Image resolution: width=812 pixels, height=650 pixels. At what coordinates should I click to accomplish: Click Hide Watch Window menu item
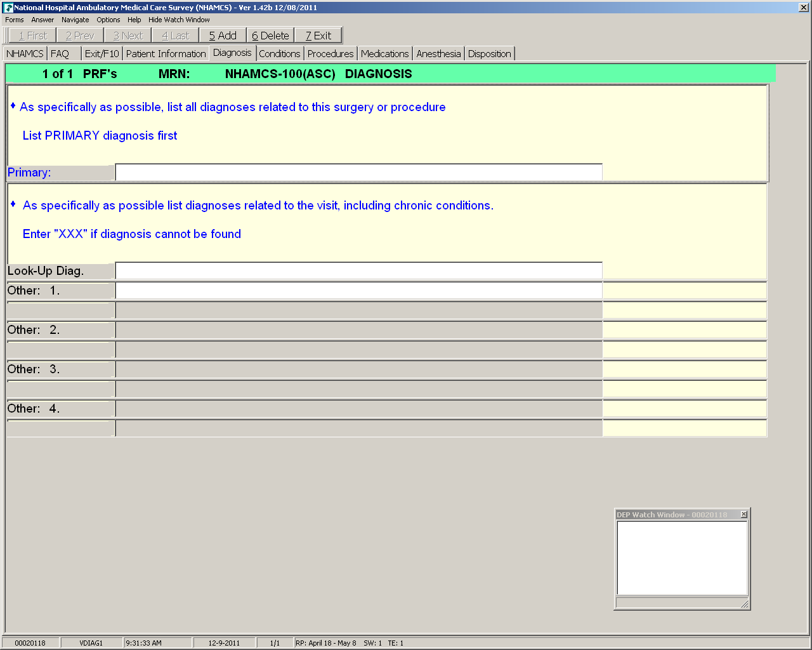point(179,20)
